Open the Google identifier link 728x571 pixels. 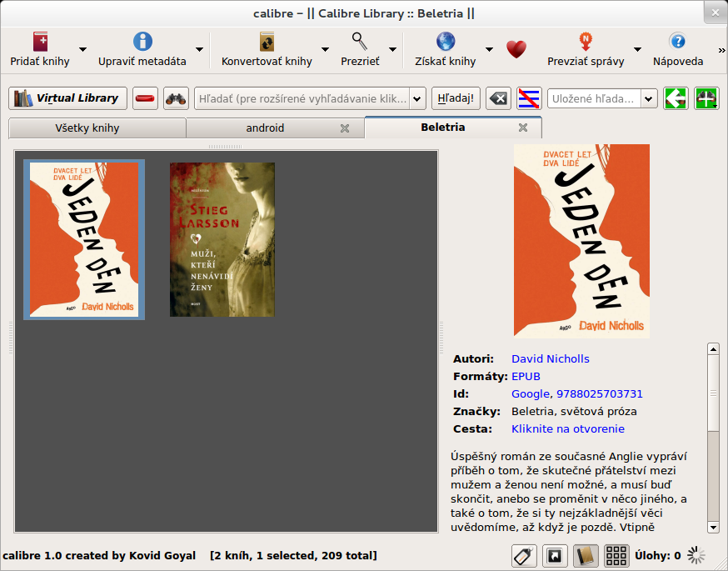(x=531, y=394)
